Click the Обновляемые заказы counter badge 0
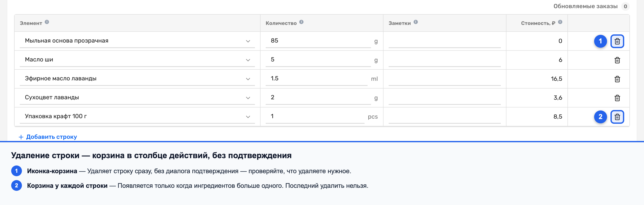 [x=625, y=6]
